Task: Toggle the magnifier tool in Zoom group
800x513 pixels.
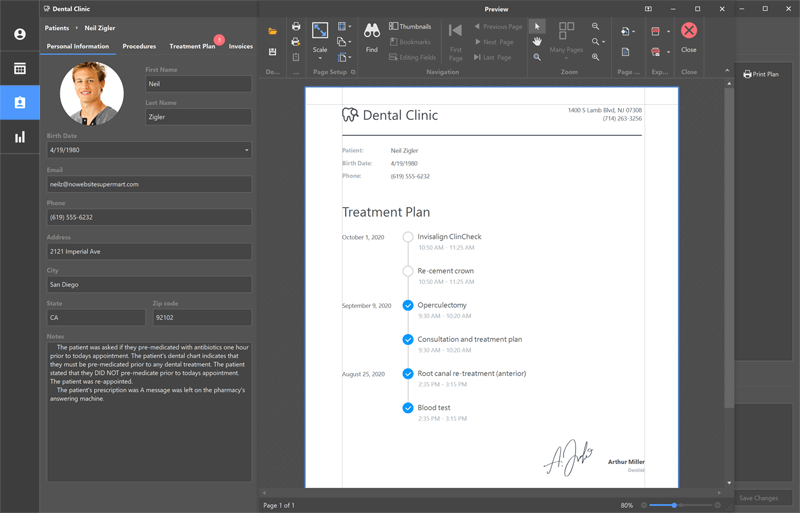Action: pyautogui.click(x=537, y=57)
